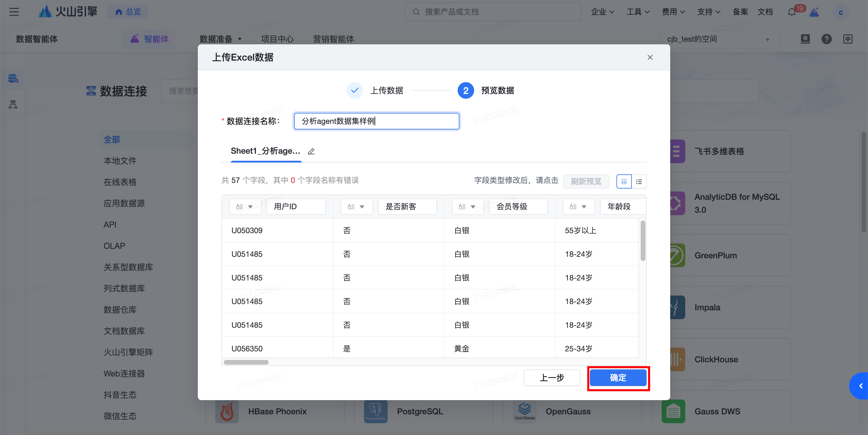Screen dimensions: 868x435
Task: Select 在线表格 in the category list
Action: click(x=120, y=182)
